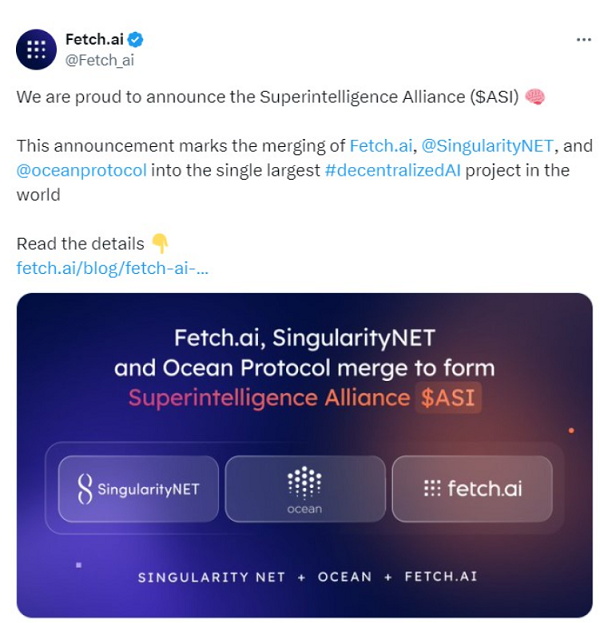This screenshot has height=623, width=600.
Task: Open the announcement banner image headline
Action: click(x=304, y=352)
